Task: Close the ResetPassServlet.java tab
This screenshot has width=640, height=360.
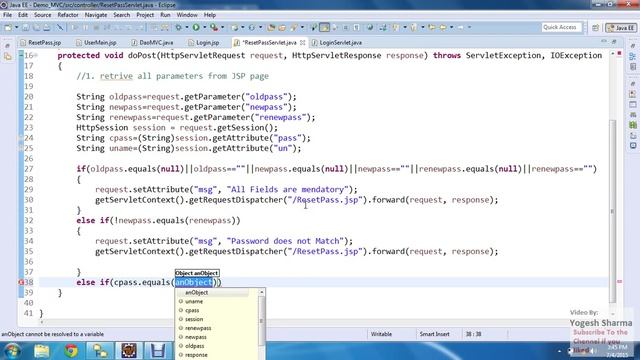Action: (x=302, y=42)
